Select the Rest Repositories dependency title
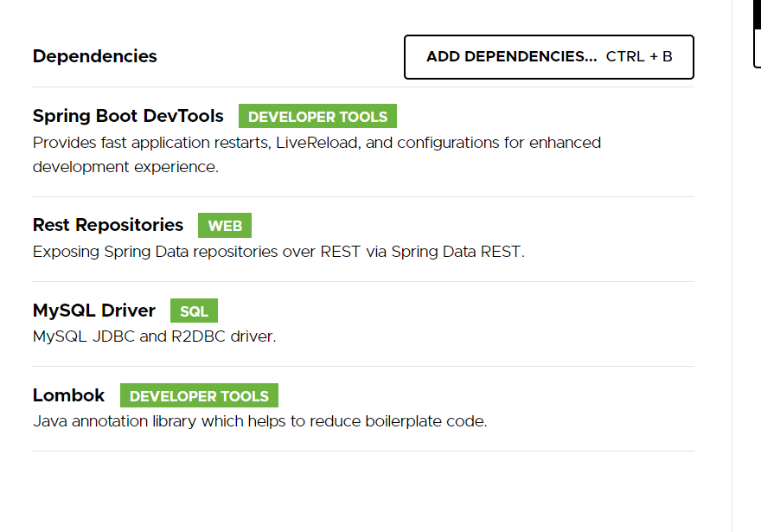This screenshot has height=532, width=761. (108, 225)
